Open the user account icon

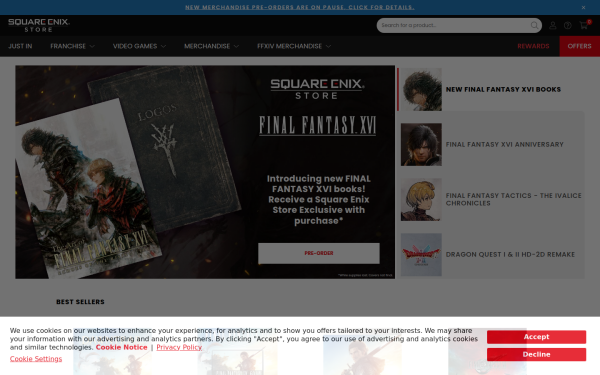click(x=553, y=25)
